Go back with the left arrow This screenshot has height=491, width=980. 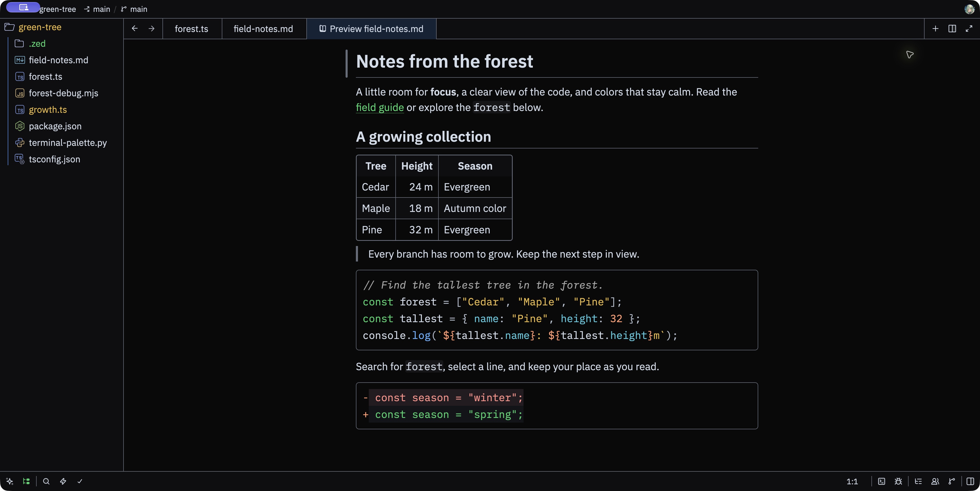point(135,29)
